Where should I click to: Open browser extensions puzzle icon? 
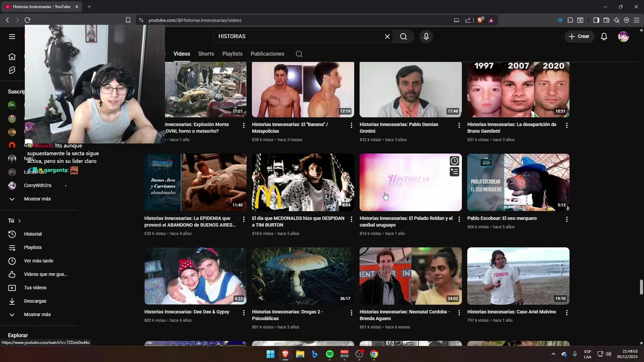pyautogui.click(x=570, y=20)
